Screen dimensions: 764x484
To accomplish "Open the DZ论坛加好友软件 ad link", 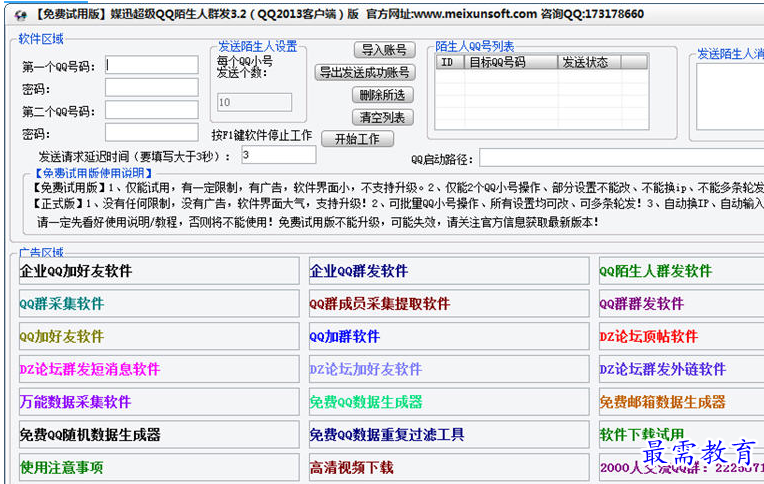I will pyautogui.click(x=449, y=369).
